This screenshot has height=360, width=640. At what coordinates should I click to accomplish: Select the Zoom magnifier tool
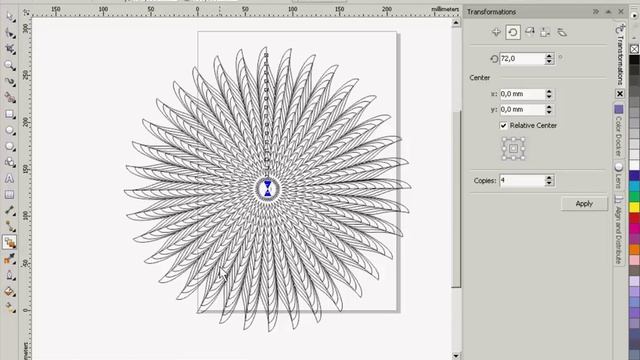pyautogui.click(x=10, y=65)
